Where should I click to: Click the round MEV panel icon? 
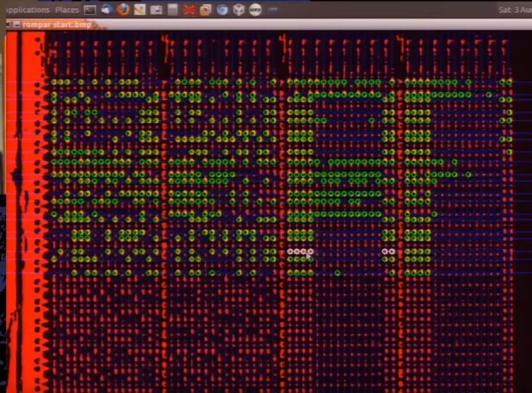(x=255, y=9)
